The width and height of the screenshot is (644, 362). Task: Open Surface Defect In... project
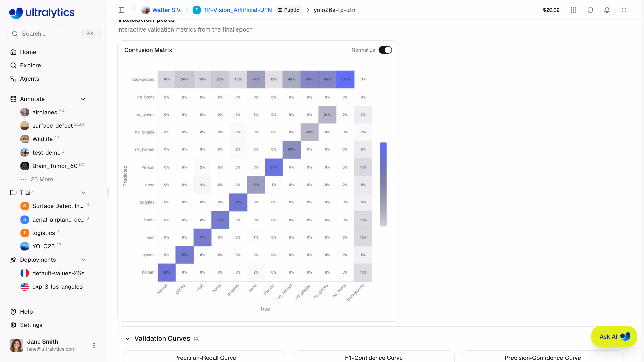click(57, 206)
